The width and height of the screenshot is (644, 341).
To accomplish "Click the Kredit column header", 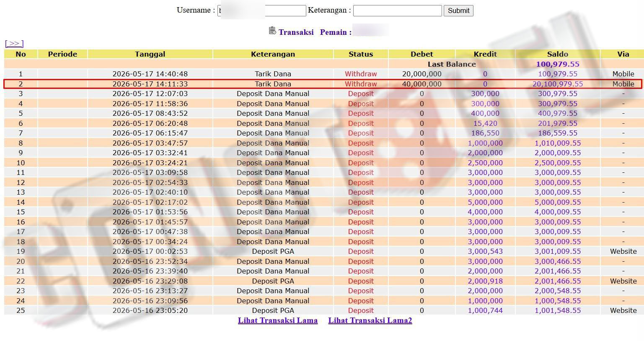I will point(485,54).
